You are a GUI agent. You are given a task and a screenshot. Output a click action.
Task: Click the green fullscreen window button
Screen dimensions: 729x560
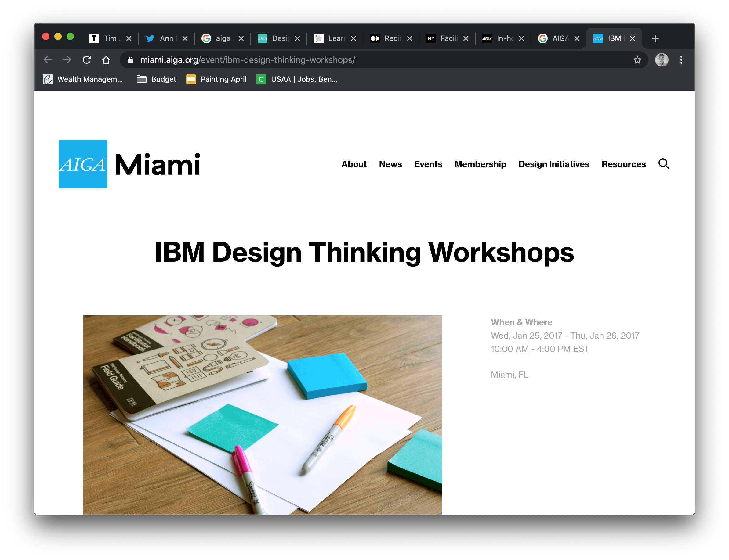(70, 36)
